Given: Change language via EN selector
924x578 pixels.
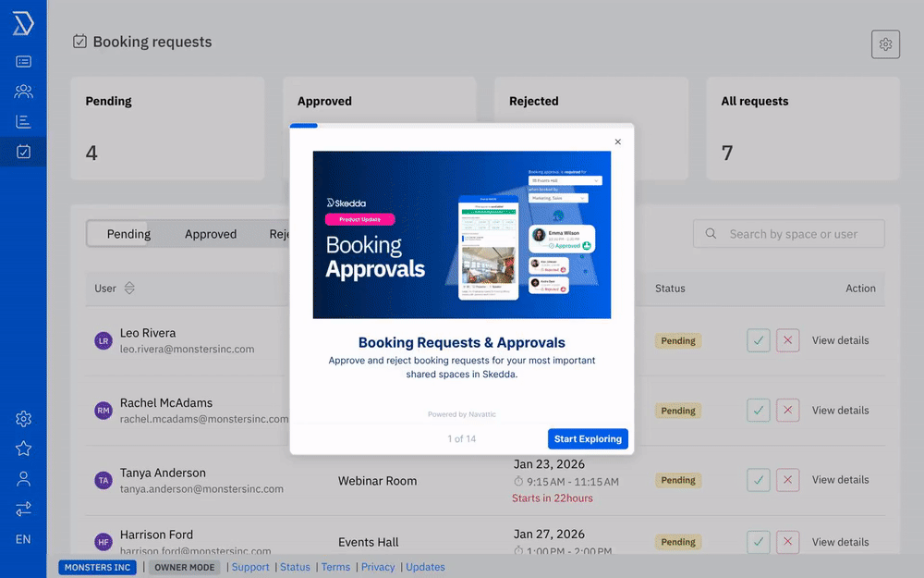Looking at the screenshot, I should pos(23,539).
